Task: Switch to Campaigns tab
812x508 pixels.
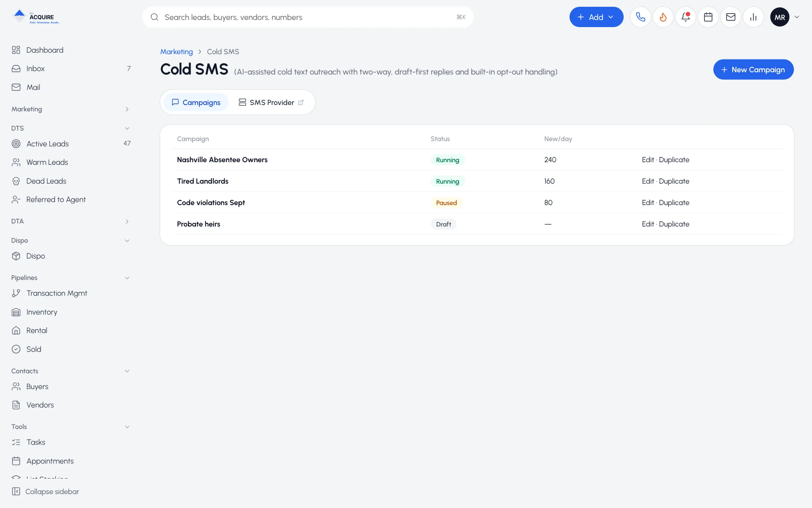Action: (x=196, y=102)
